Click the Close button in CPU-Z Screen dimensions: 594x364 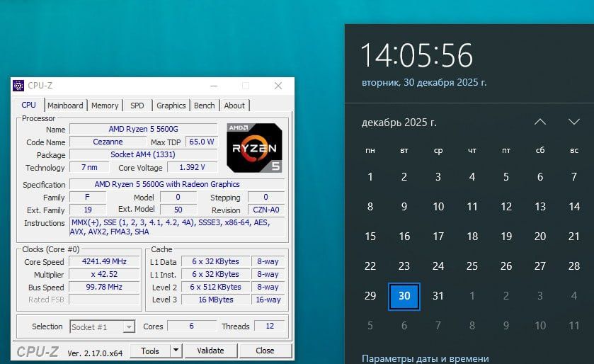pyautogui.click(x=265, y=351)
